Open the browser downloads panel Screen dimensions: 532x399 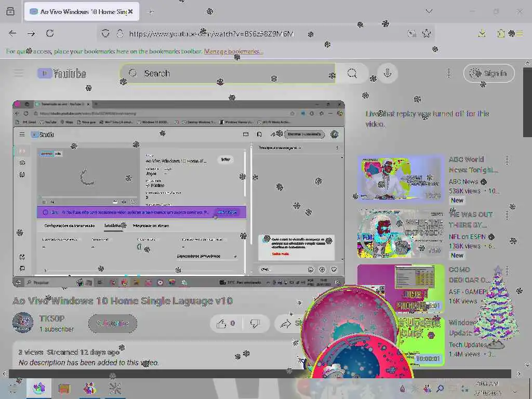[x=482, y=33]
